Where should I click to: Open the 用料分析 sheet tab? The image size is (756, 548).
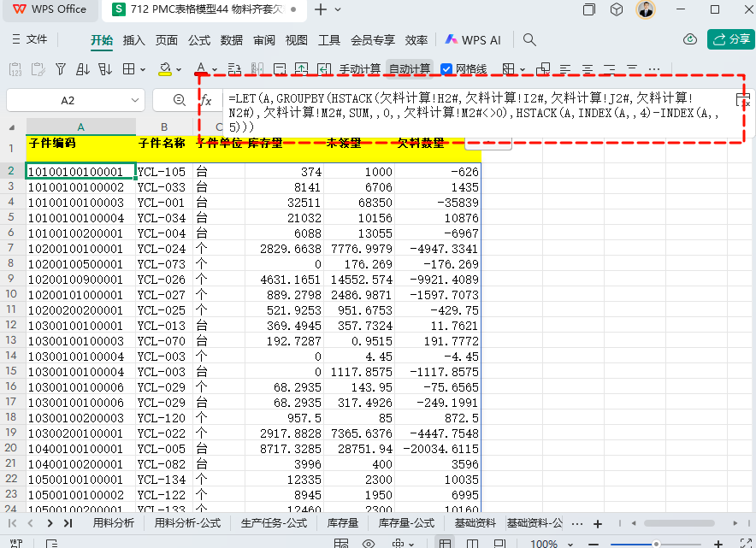click(x=114, y=523)
